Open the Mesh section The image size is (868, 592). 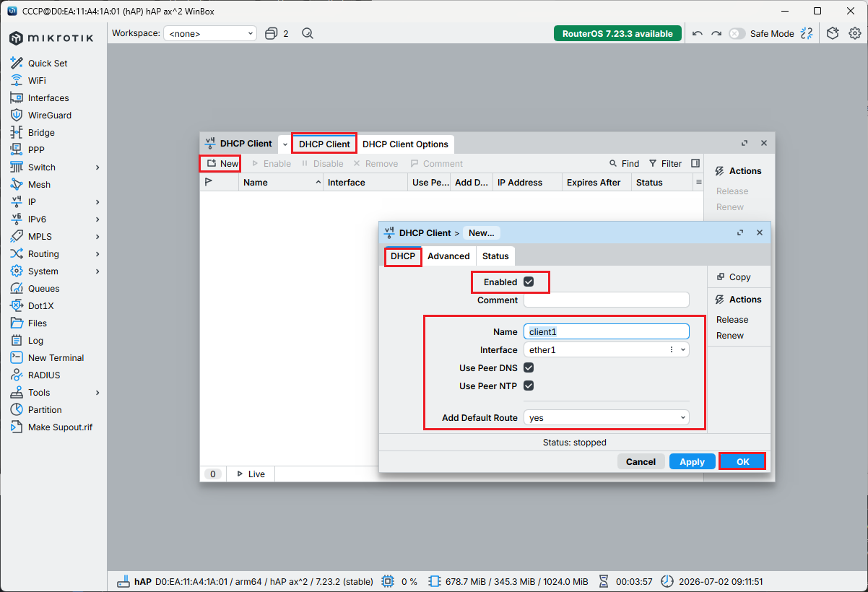pyautogui.click(x=39, y=184)
